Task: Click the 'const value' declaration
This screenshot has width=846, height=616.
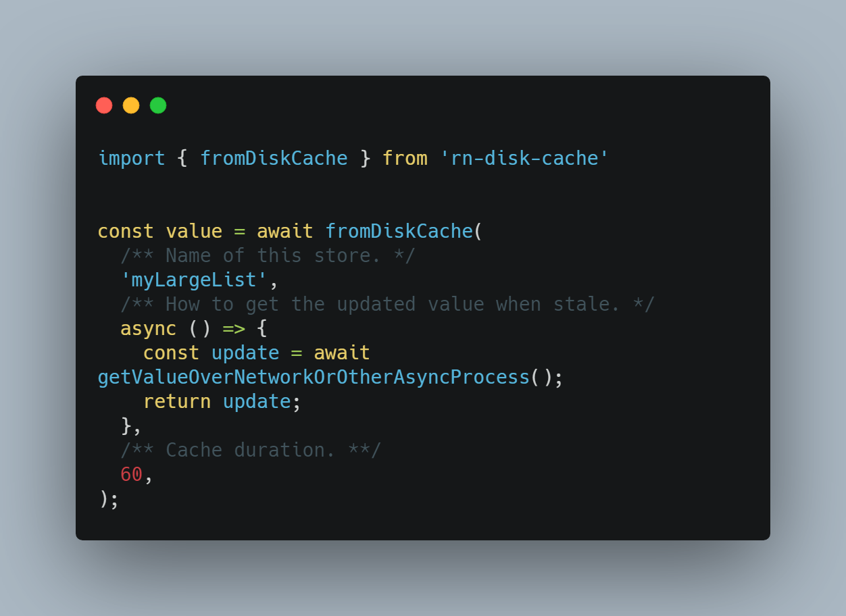Action: (x=160, y=231)
